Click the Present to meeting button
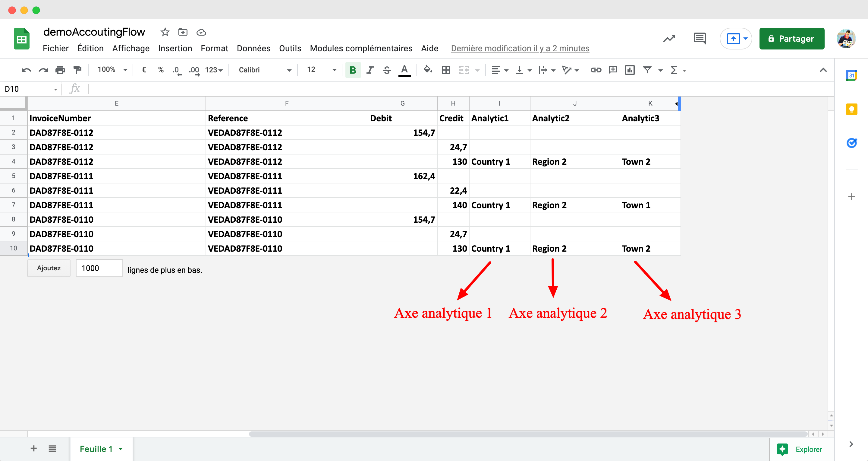868x461 pixels. click(736, 38)
